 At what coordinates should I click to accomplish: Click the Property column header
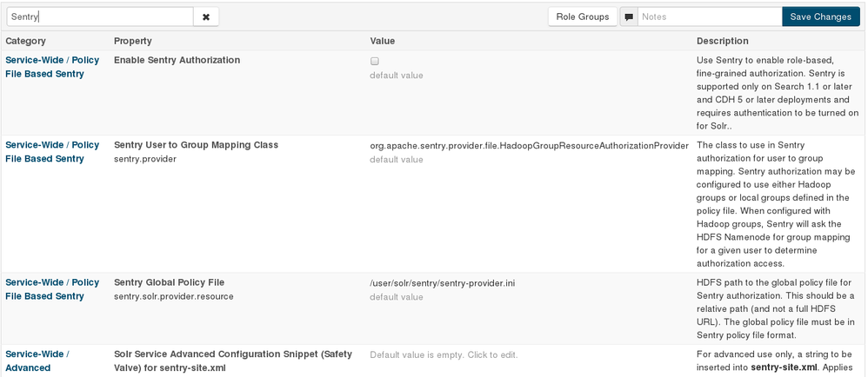(x=133, y=41)
